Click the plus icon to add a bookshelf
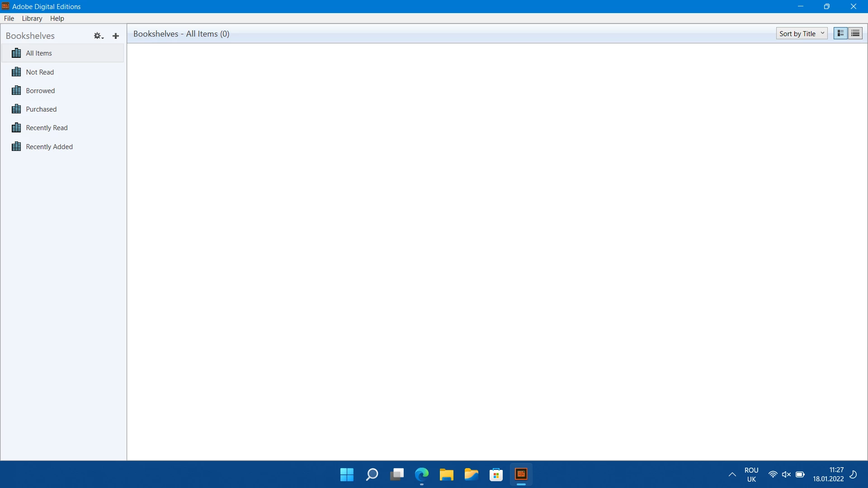The height and width of the screenshot is (488, 868). (116, 36)
